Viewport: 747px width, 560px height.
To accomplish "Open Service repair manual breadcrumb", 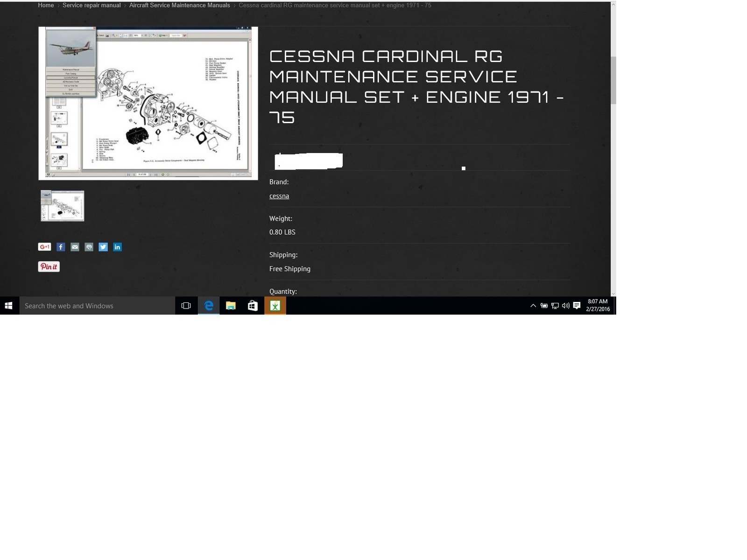I will tap(92, 5).
